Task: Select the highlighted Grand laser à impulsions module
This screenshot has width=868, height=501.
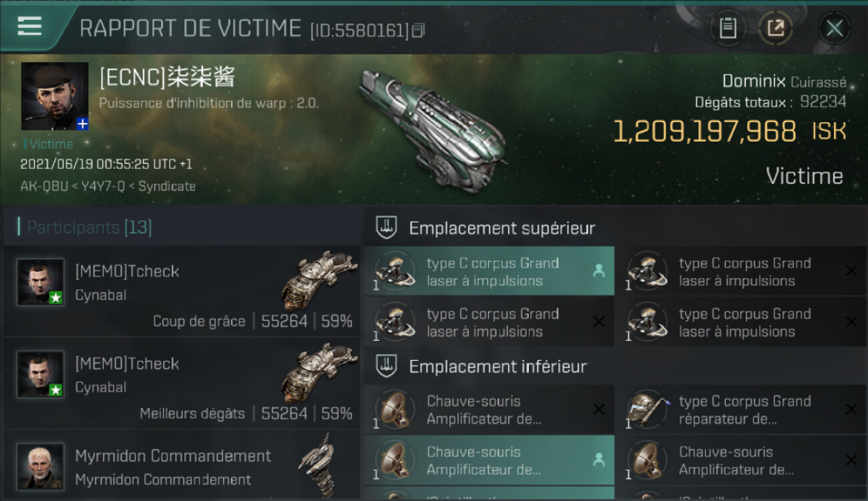Action: pyautogui.click(x=489, y=271)
